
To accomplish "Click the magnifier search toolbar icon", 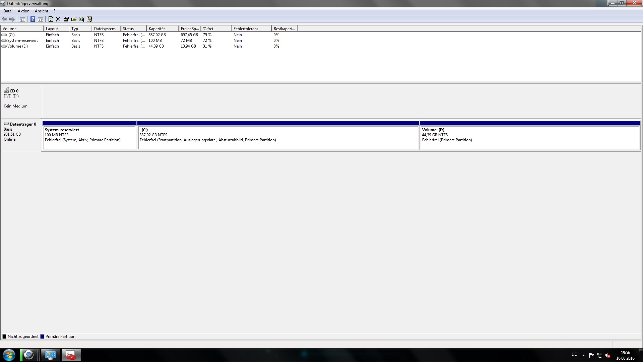I will [x=81, y=19].
